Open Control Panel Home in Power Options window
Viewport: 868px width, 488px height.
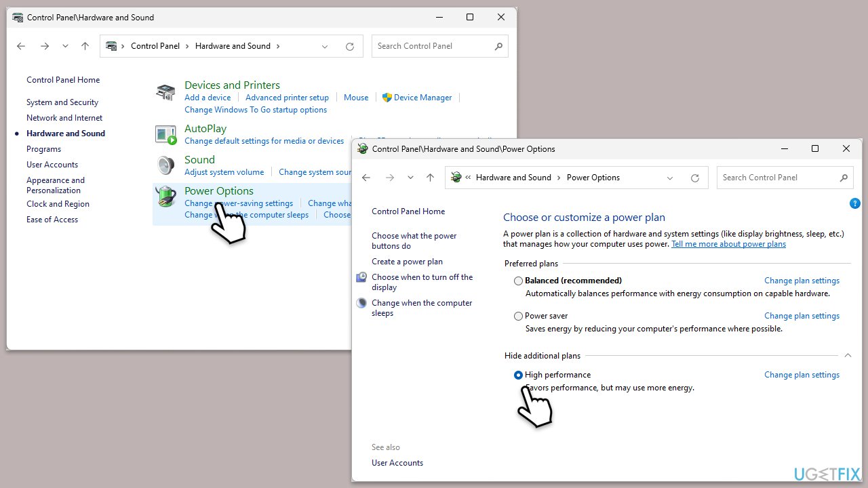[x=408, y=211]
